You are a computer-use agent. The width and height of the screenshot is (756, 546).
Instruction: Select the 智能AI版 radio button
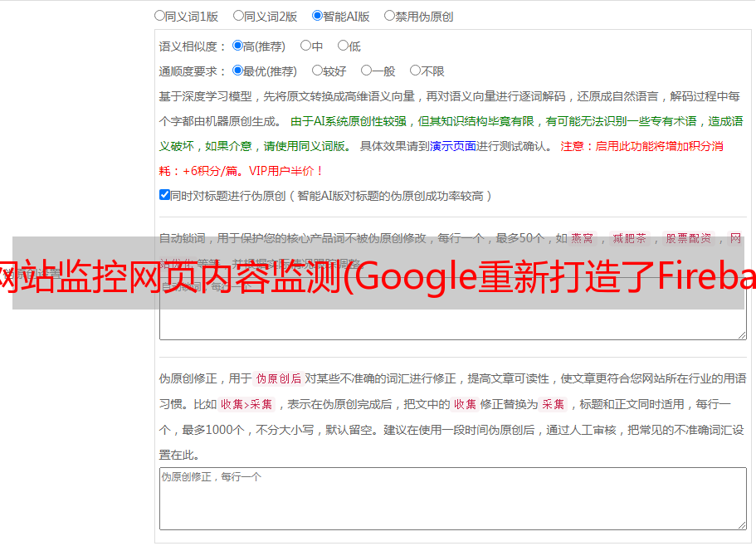point(317,15)
